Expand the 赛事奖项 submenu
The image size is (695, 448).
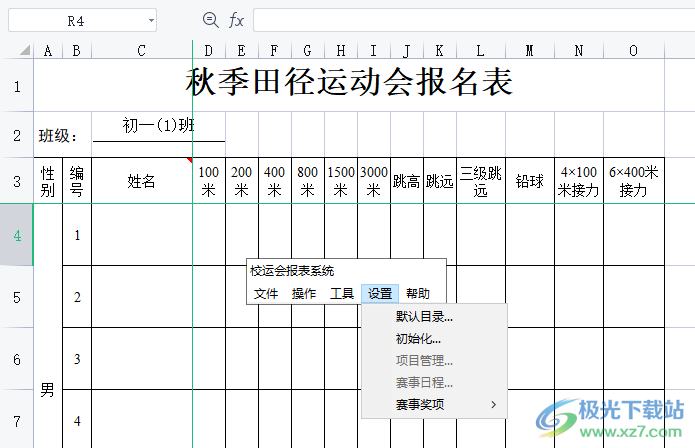tap(434, 404)
